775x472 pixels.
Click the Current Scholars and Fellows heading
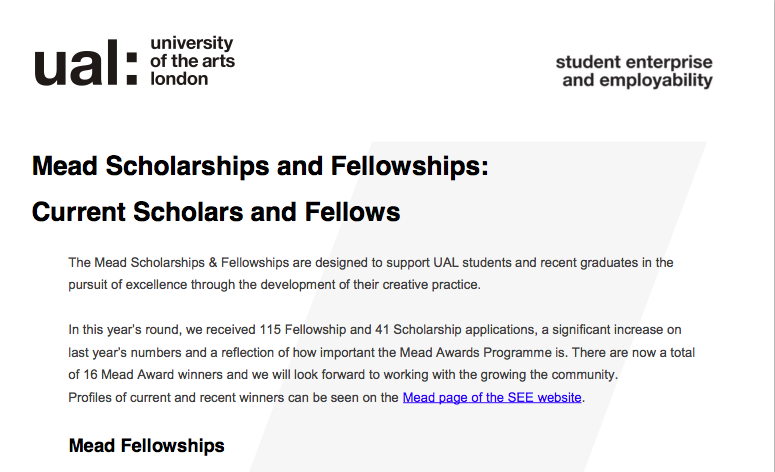click(216, 212)
